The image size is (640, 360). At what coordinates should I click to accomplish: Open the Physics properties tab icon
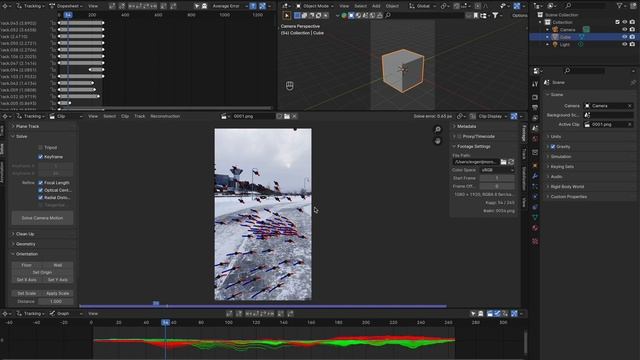pyautogui.click(x=535, y=197)
